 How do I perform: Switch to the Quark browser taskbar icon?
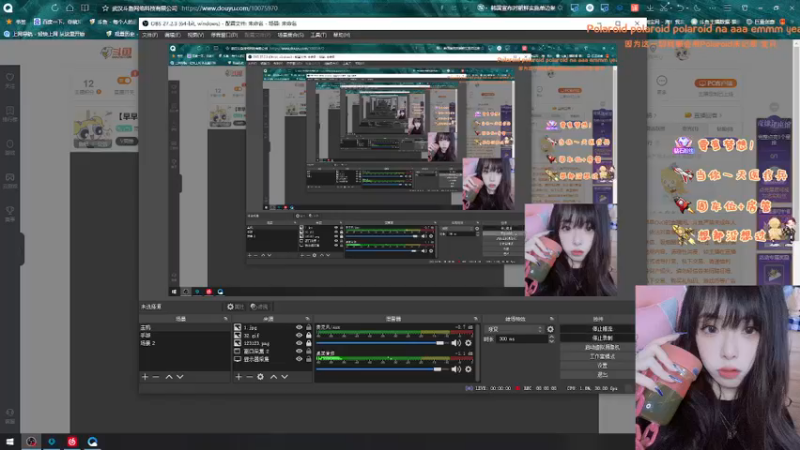pyautogui.click(x=92, y=441)
